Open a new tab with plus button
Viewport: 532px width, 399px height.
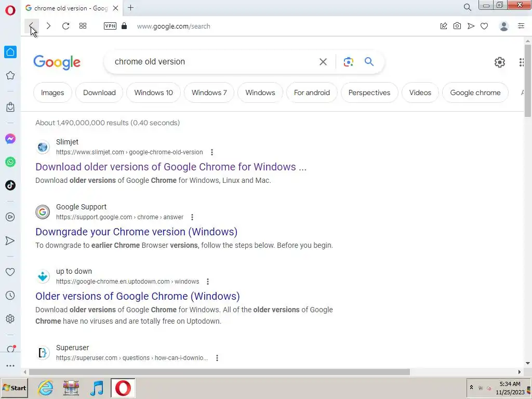pyautogui.click(x=130, y=8)
